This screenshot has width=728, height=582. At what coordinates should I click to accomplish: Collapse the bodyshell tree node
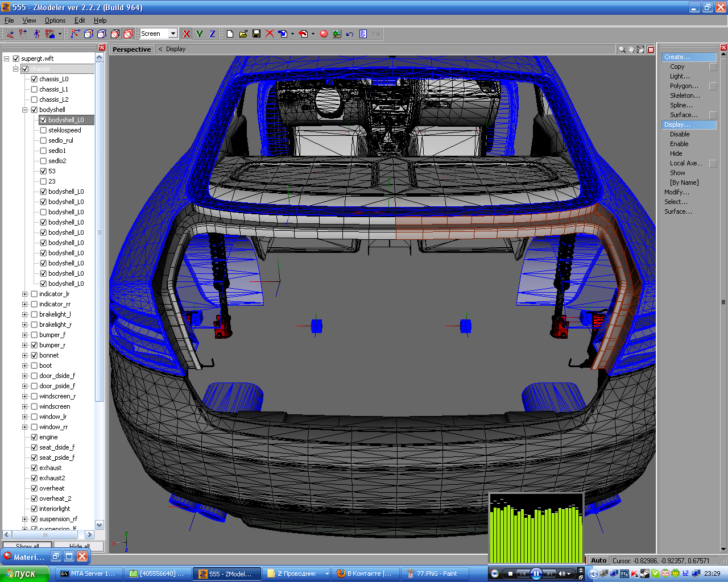coord(24,110)
